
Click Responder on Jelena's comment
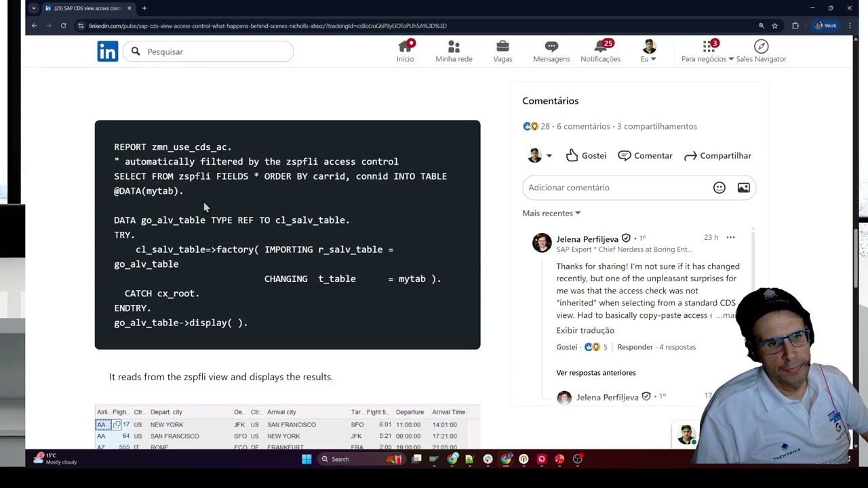click(635, 347)
